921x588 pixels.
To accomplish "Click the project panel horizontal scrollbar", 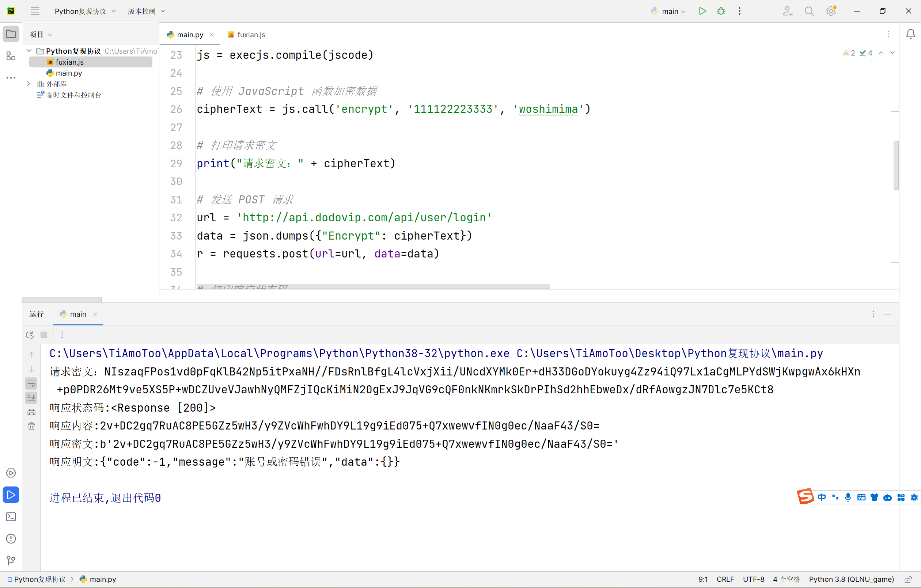I will click(62, 299).
